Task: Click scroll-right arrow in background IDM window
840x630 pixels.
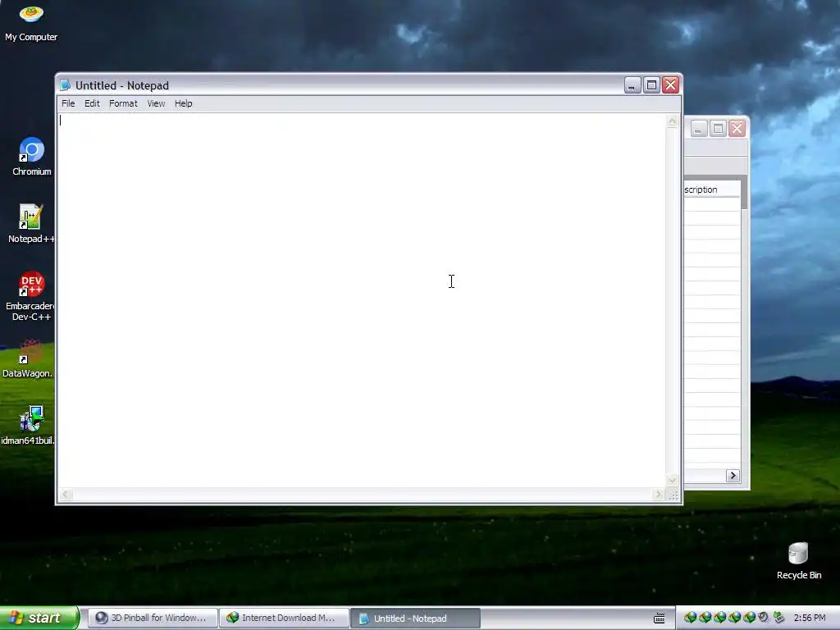Action: (x=733, y=476)
